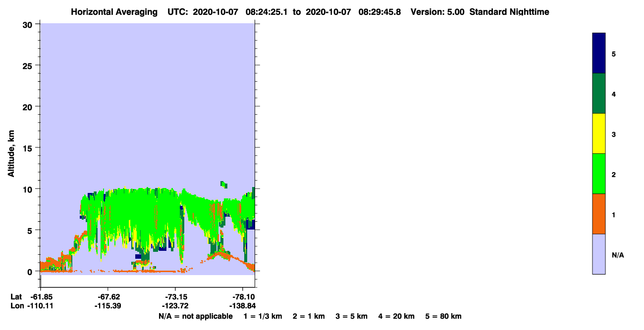The image size is (644, 330).
Task: Click the dark green colorbar segment labeled 4
Action: tap(599, 94)
